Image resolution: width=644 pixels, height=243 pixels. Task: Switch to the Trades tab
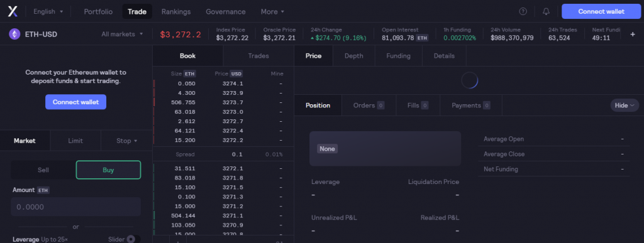pos(258,56)
